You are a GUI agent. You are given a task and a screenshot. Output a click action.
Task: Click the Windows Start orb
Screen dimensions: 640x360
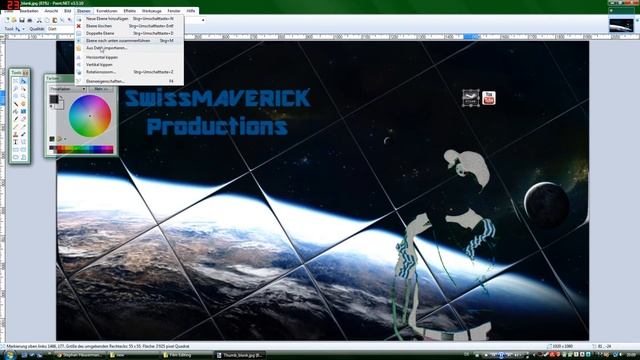(x=10, y=355)
